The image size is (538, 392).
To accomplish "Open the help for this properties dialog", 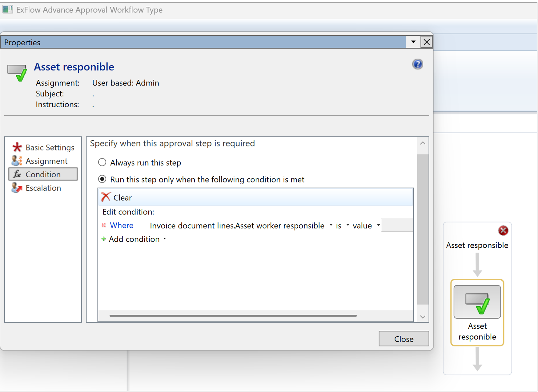I will pos(418,64).
